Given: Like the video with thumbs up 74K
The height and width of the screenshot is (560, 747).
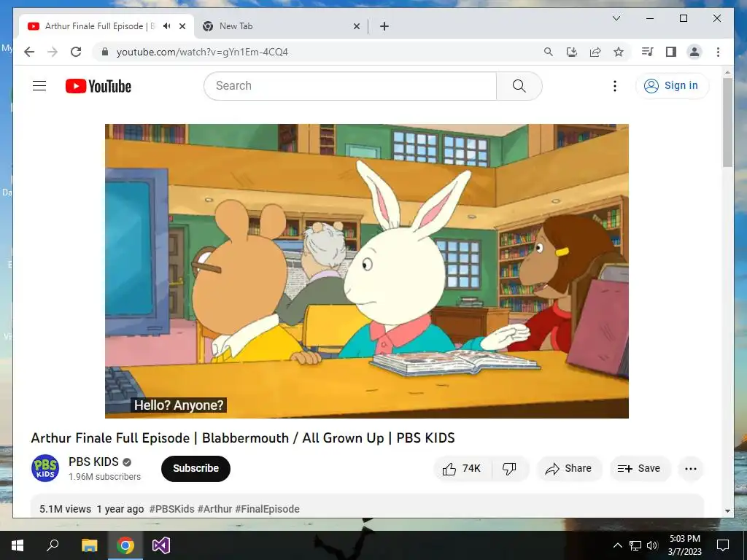Looking at the screenshot, I should (462, 469).
